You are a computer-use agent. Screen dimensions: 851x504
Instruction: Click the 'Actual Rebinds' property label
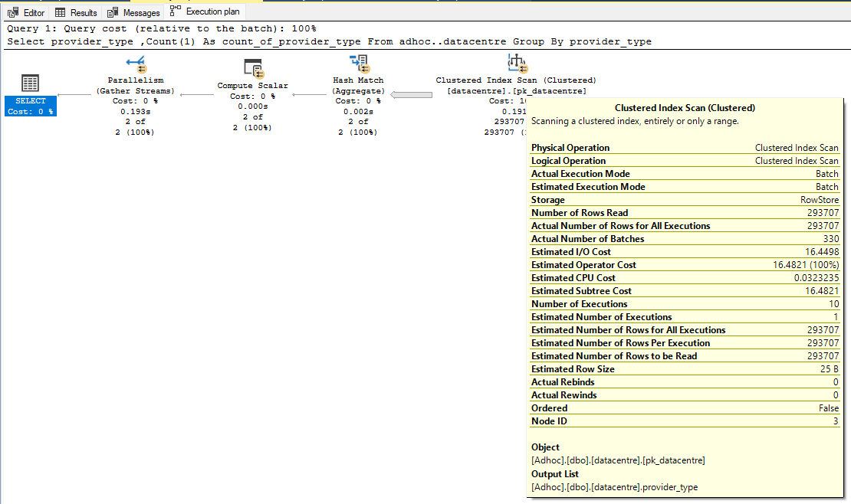tap(563, 382)
